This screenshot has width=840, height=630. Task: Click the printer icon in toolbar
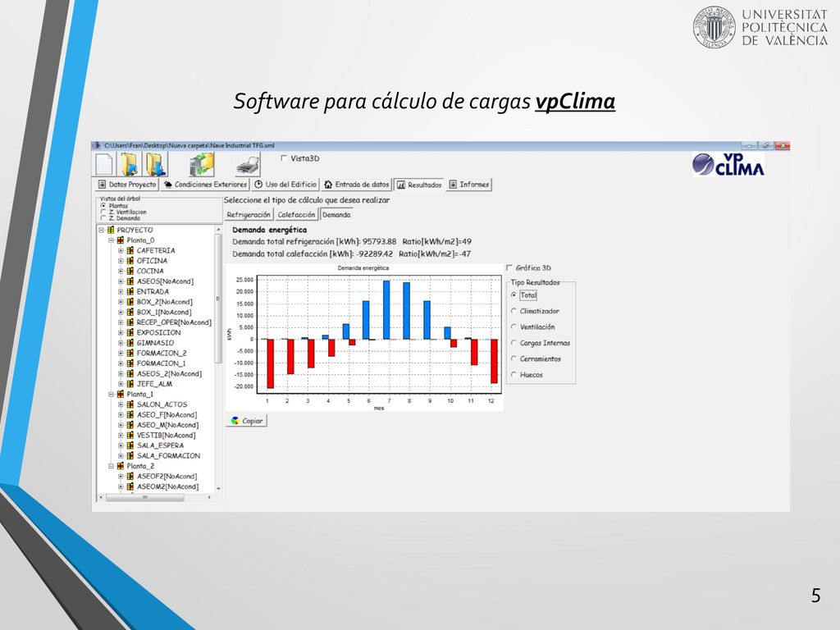click(248, 164)
